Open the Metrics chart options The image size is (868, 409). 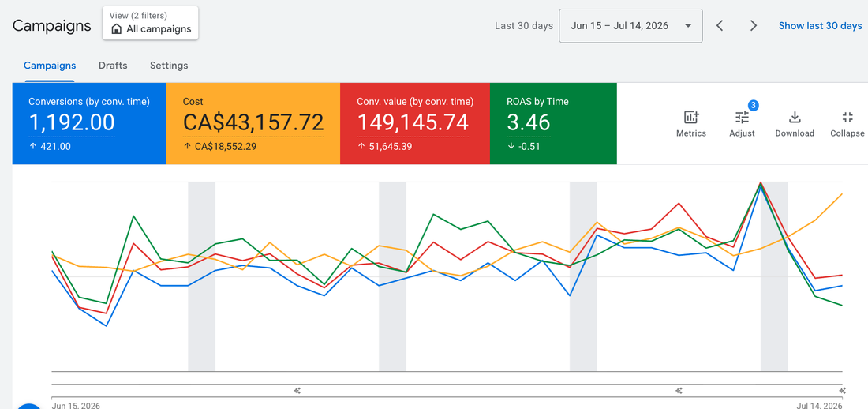pos(691,124)
